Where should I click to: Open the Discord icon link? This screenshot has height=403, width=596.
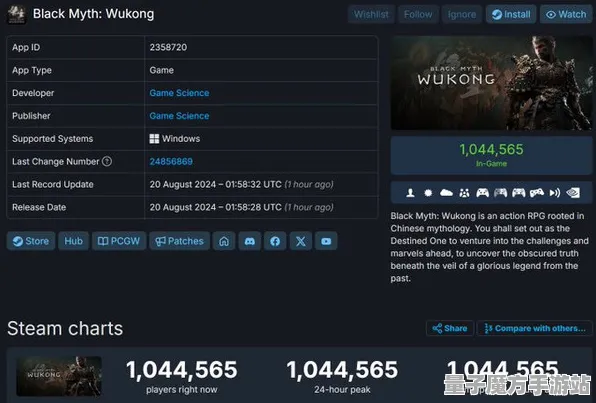tap(250, 241)
